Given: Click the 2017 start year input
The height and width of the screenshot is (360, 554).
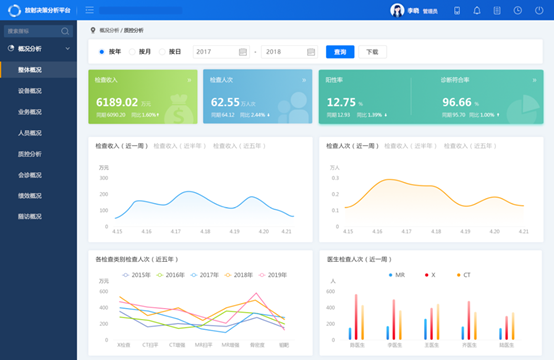Looking at the screenshot, I should 221,52.
